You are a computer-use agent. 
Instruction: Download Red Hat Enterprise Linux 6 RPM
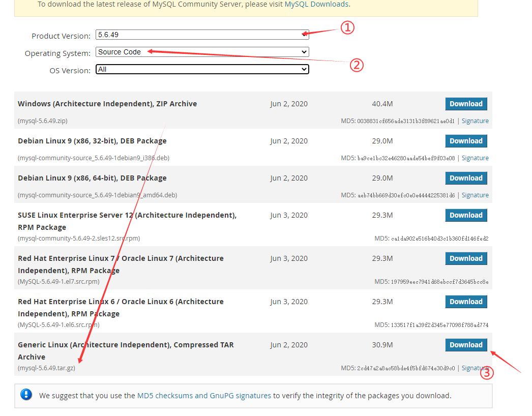(x=466, y=302)
